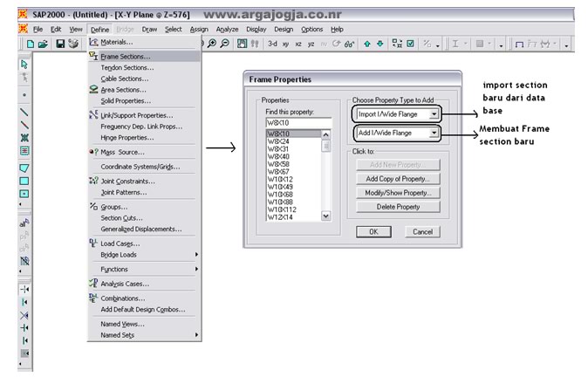Screen dimensions: 588x377
Task: Switch to xy plane view button
Action: pos(285,45)
